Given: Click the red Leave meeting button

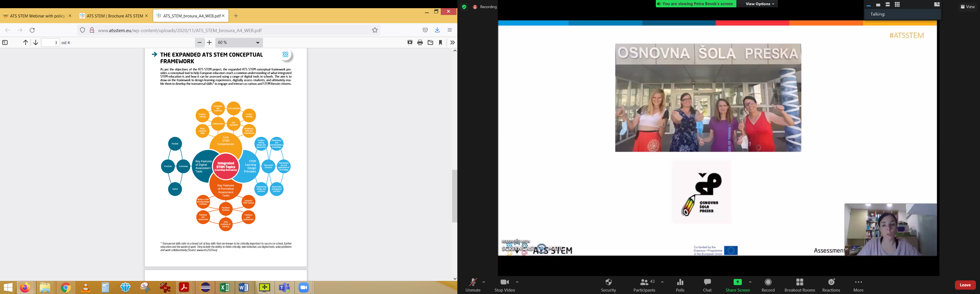Looking at the screenshot, I should (x=965, y=285).
